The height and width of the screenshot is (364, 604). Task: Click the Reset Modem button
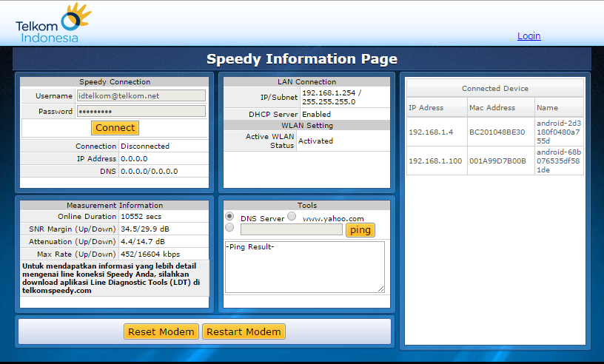tap(161, 331)
